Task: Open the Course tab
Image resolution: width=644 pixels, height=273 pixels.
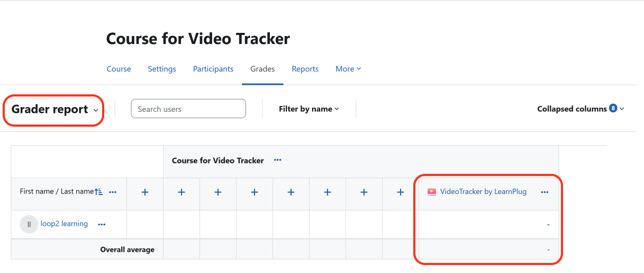Action: click(119, 69)
